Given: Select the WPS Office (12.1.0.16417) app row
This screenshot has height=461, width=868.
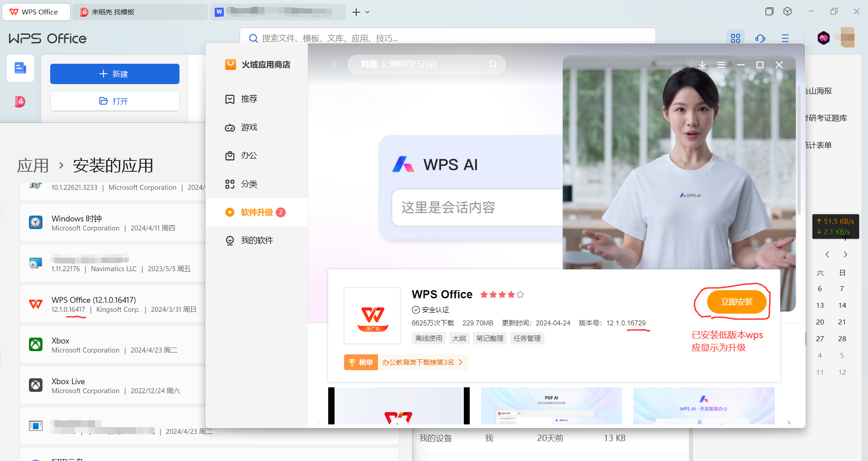Looking at the screenshot, I should click(113, 304).
